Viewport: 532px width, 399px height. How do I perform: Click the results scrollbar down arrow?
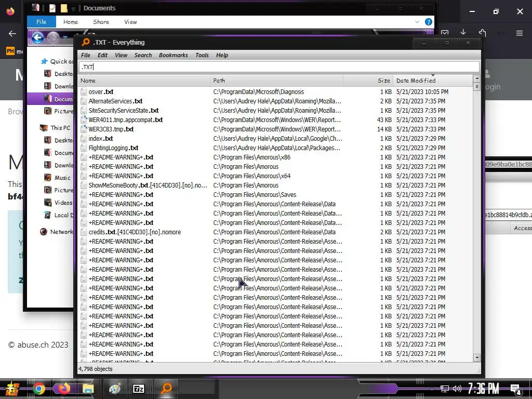[x=477, y=357]
